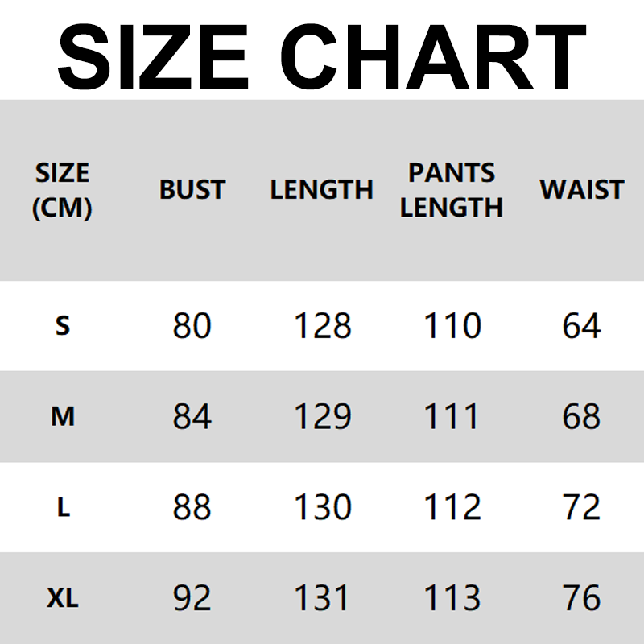The image size is (644, 644).
Task: Select the PANTS LENGTH column header
Action: 452,190
